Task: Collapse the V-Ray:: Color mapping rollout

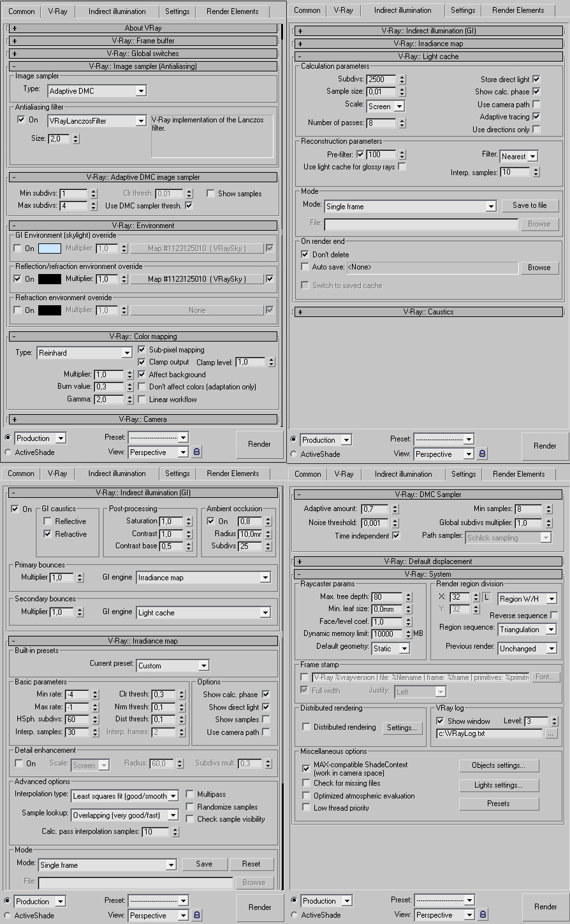Action: 143,336
